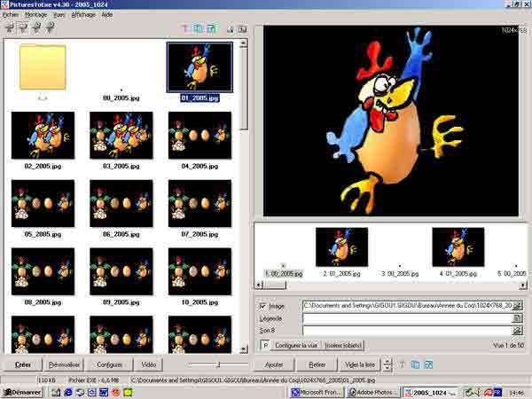Select the 03_2005.jpg thumbnail
The height and width of the screenshot is (399, 532).
click(121, 136)
